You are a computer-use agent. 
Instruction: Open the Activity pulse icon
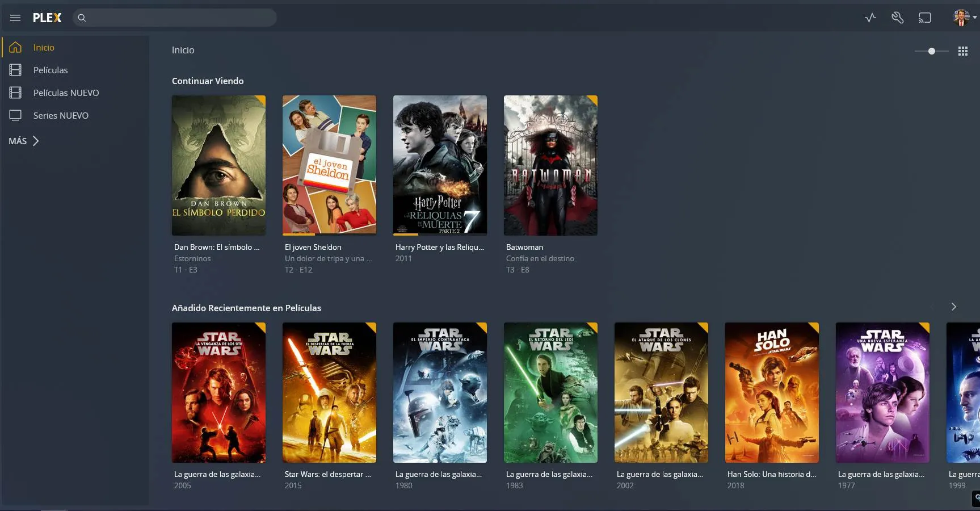[870, 18]
